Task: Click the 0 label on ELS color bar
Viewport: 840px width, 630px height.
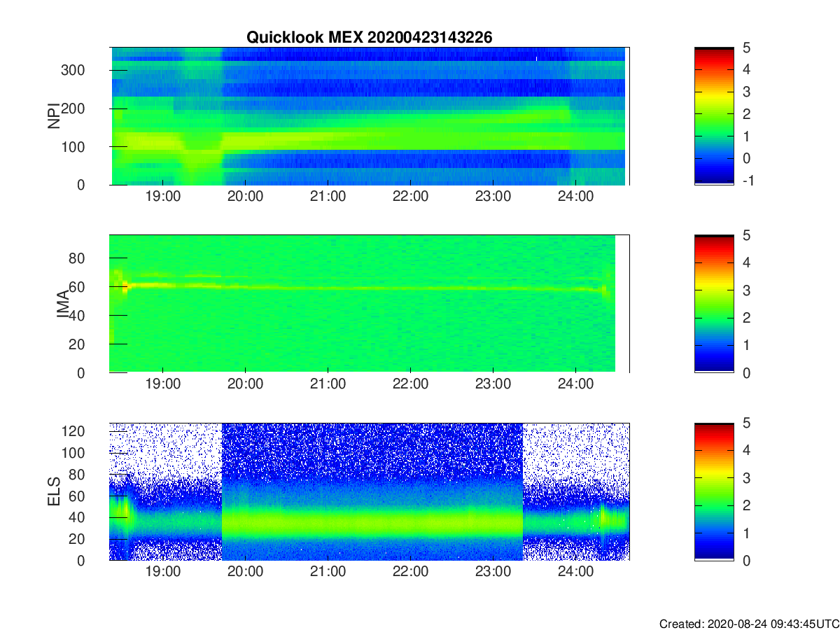Action: 746,560
